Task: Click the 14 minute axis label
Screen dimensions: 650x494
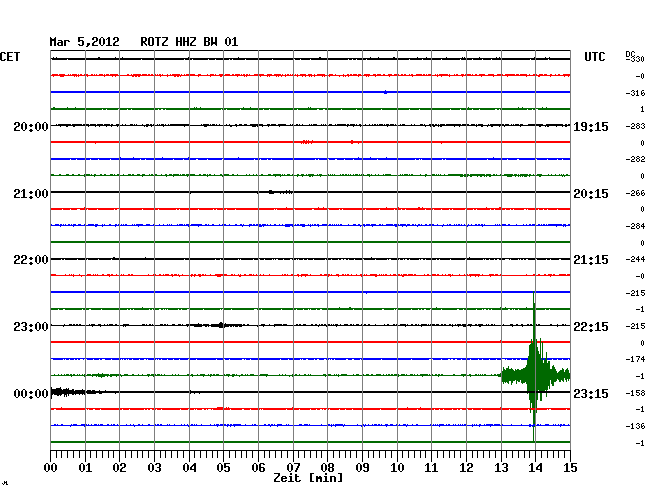Action: tap(536, 467)
